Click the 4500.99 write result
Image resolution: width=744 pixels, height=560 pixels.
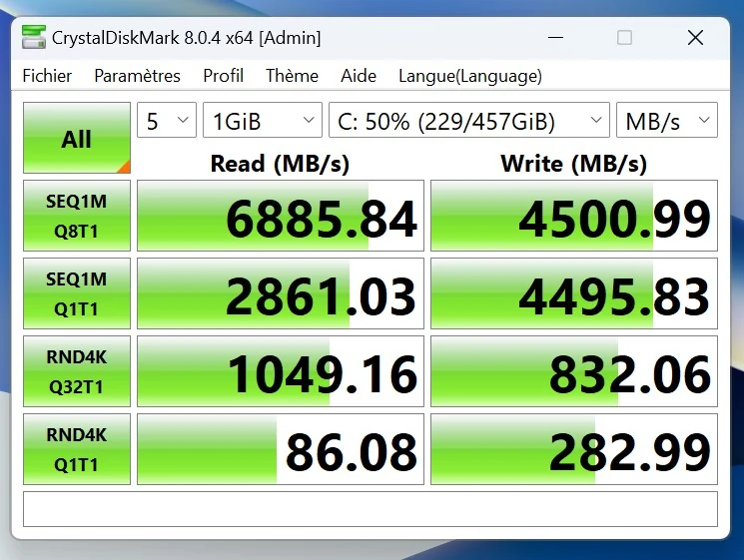574,216
